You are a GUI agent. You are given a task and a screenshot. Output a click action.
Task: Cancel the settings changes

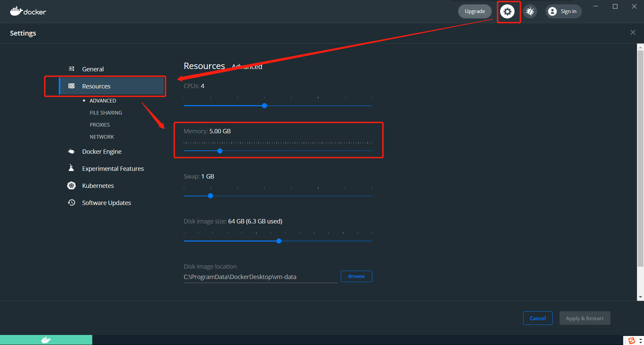538,318
